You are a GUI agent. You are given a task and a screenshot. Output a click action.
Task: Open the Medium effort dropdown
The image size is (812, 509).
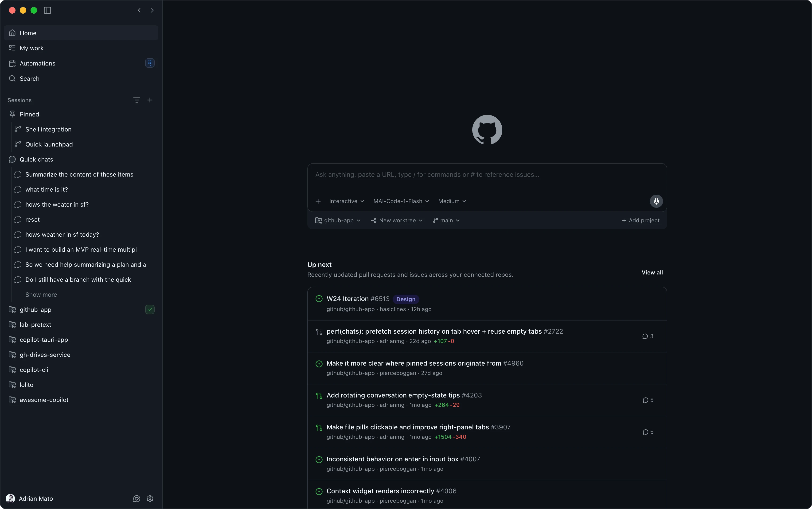pyautogui.click(x=452, y=201)
